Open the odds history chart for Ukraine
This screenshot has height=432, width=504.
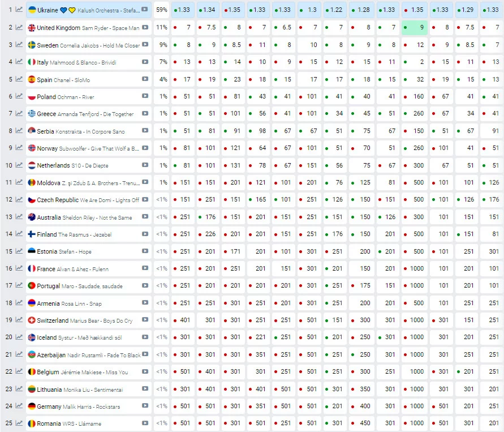[19, 10]
